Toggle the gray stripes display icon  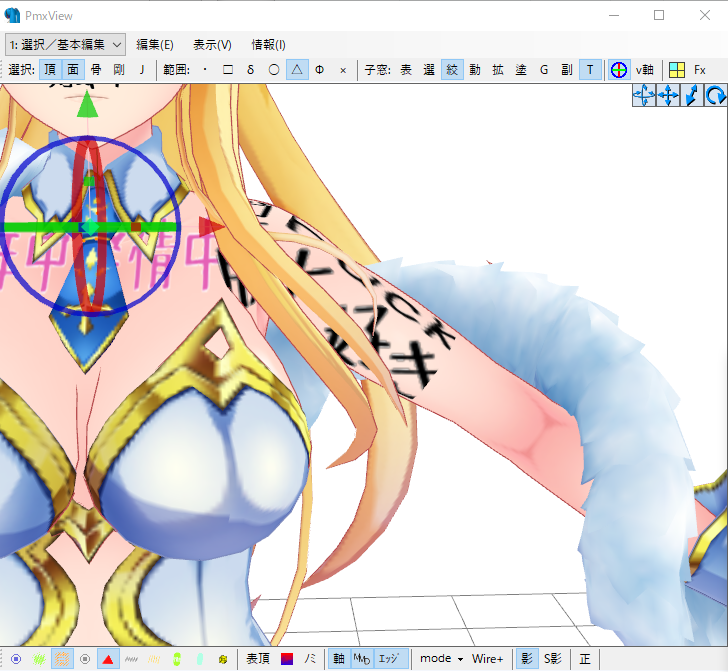click(131, 659)
